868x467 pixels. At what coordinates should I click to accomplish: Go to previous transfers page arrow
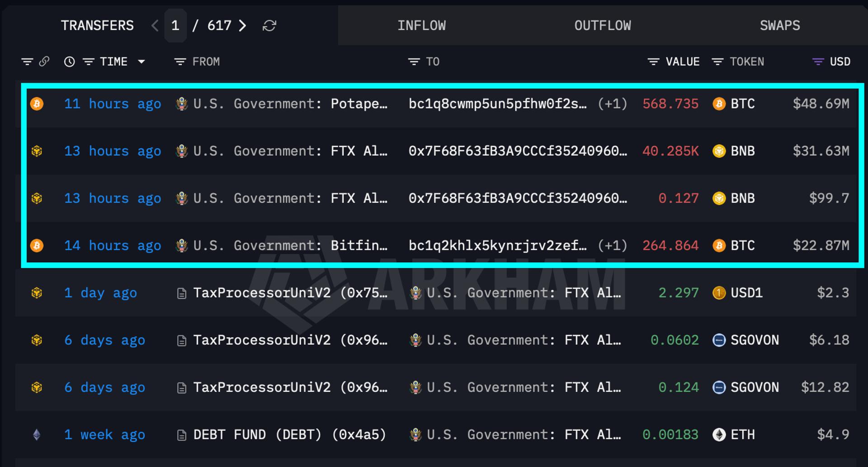click(x=155, y=26)
